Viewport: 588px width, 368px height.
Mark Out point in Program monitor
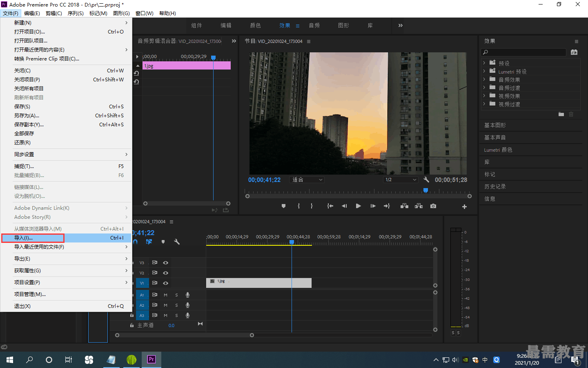(312, 206)
